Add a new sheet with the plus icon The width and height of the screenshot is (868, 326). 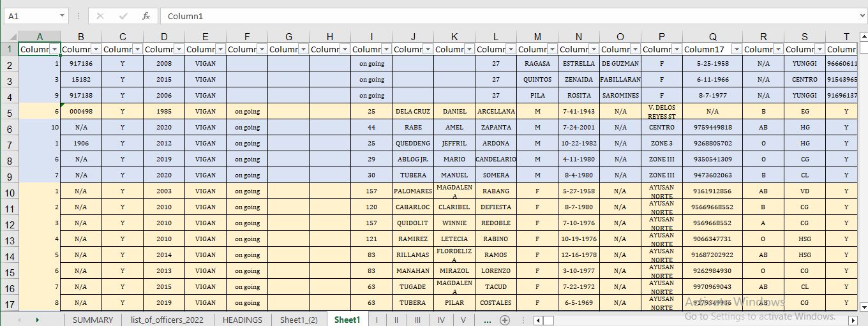pos(505,320)
